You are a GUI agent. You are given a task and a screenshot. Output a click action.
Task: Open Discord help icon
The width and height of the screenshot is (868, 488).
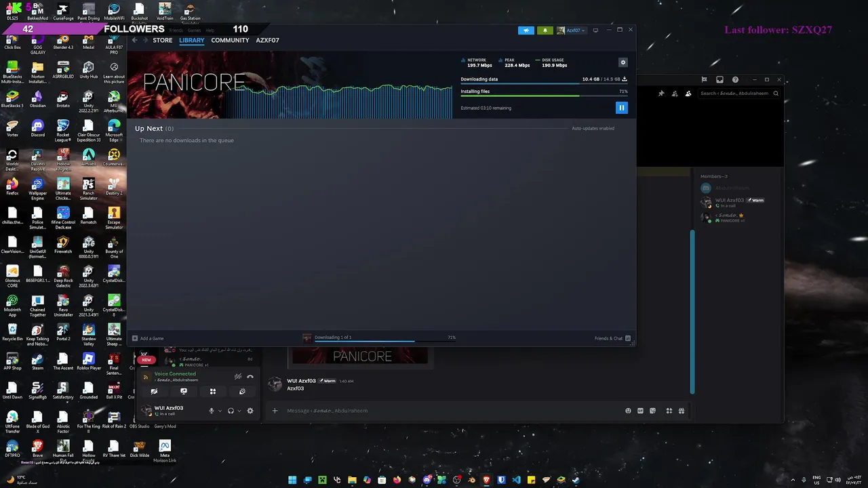point(735,80)
